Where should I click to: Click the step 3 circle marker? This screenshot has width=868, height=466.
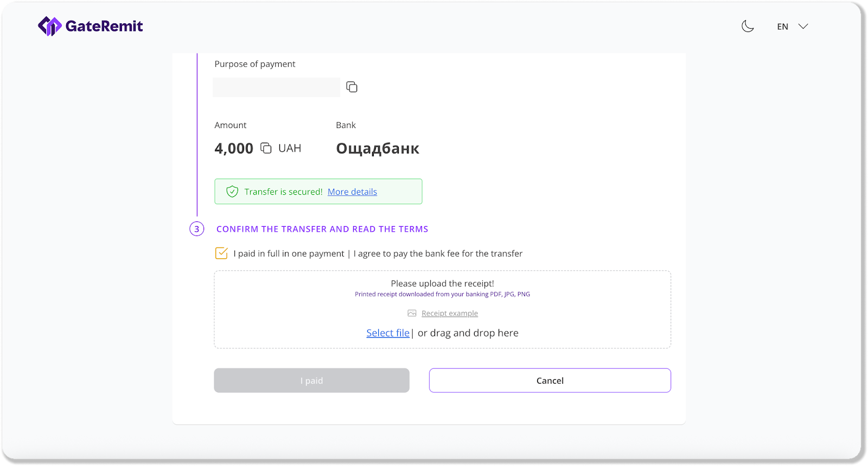(196, 229)
